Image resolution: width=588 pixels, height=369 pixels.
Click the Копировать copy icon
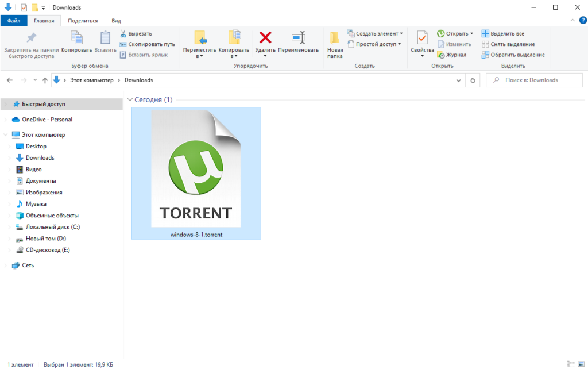76,39
